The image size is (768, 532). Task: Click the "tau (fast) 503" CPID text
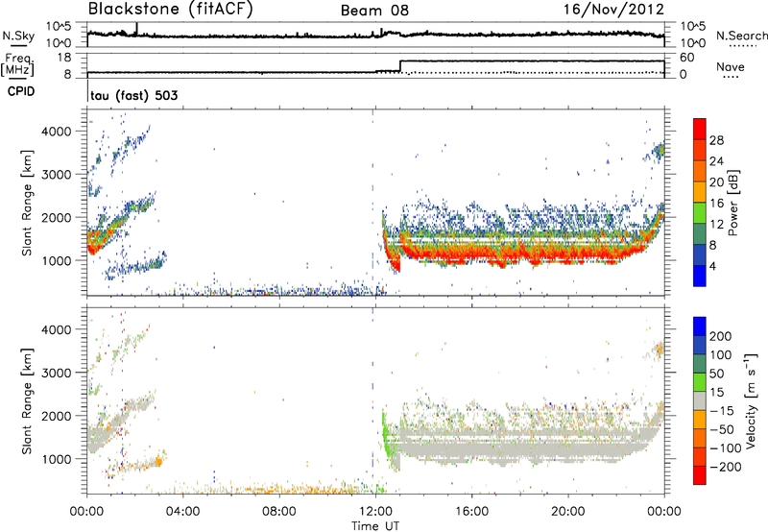(x=133, y=95)
